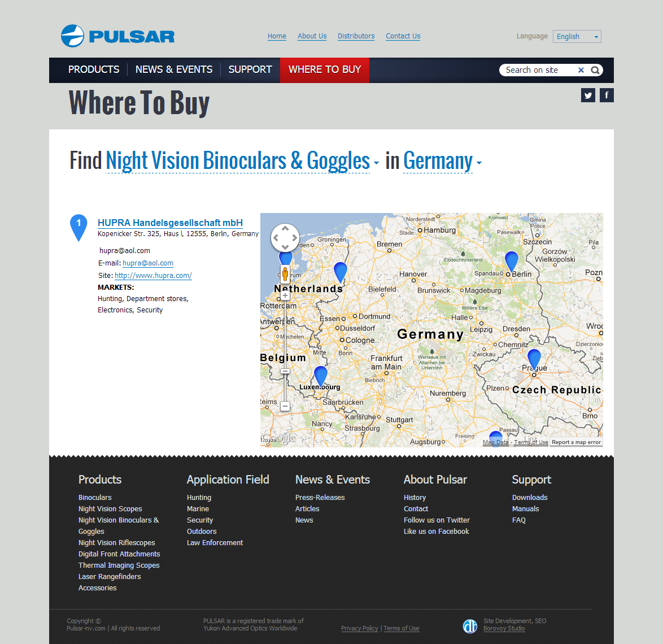Open Outdoors under Application Field
This screenshot has width=663, height=644.
[202, 532]
